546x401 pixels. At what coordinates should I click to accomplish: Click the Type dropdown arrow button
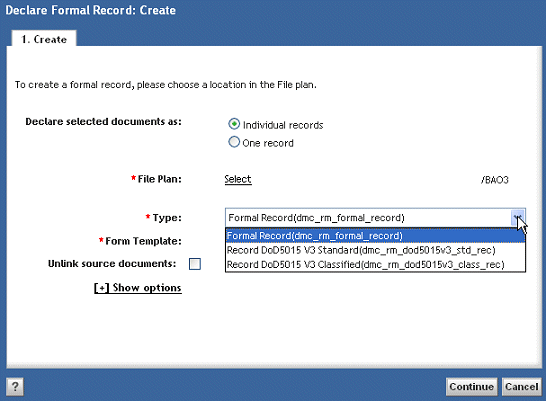[518, 218]
